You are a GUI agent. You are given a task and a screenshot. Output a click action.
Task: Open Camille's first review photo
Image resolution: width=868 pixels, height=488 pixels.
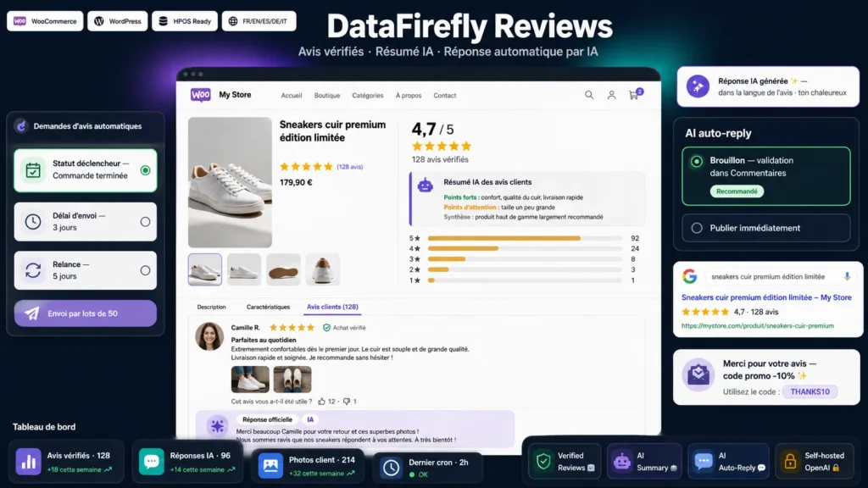(x=250, y=379)
